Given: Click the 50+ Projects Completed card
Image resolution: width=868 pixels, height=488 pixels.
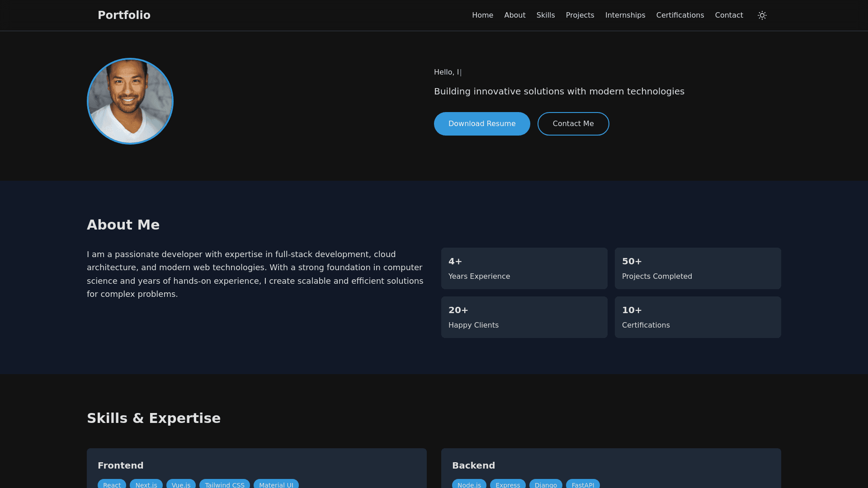Looking at the screenshot, I should [x=698, y=268].
